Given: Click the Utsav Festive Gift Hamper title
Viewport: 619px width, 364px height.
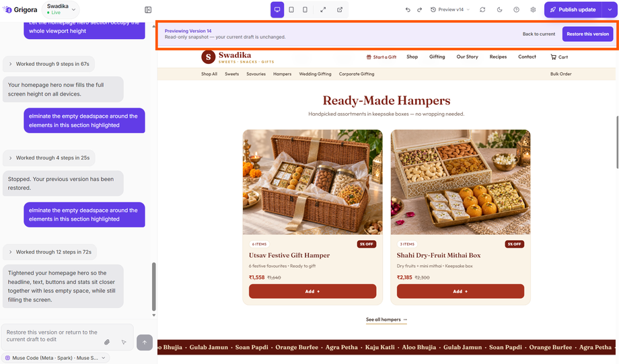Looking at the screenshot, I should [289, 256].
